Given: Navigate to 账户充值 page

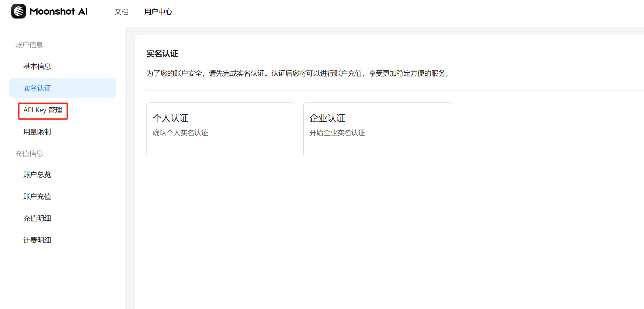Looking at the screenshot, I should point(37,196).
